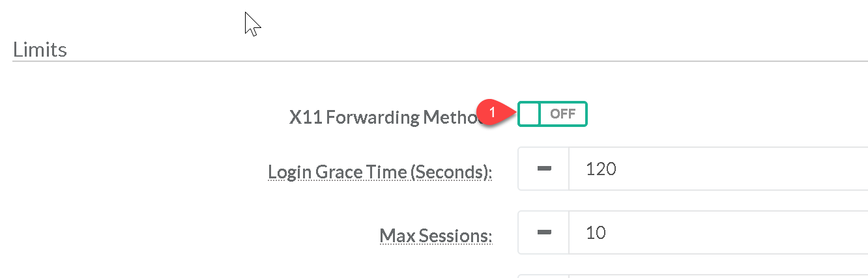Click the red numbered marker 1
Viewport: 868px width, 278px height.
click(x=493, y=113)
